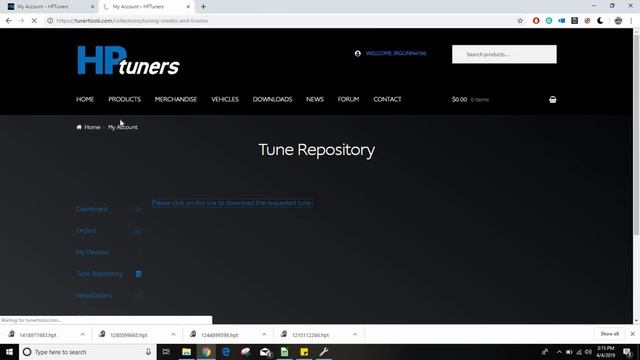Open the Mail app in the taskbar

point(265,352)
